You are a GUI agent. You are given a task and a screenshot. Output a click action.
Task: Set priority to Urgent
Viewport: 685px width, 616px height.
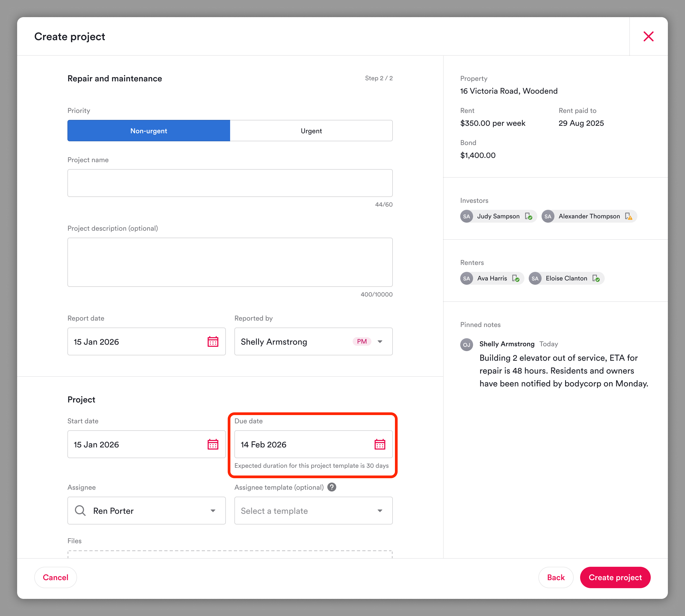click(311, 131)
